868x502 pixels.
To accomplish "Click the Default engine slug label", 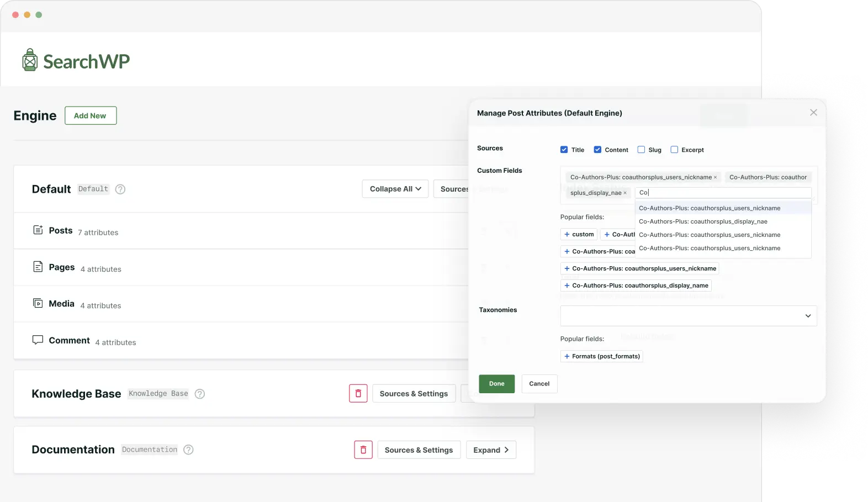I will (x=93, y=189).
